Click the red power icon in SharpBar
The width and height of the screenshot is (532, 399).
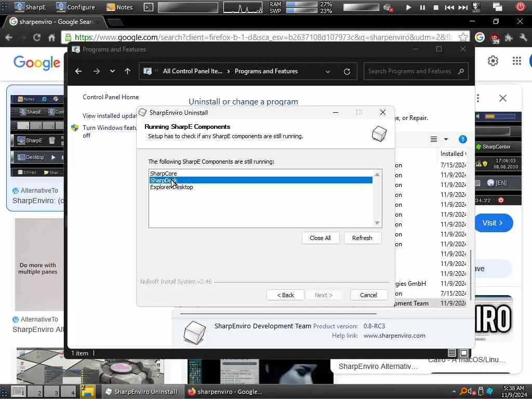(x=520, y=7)
